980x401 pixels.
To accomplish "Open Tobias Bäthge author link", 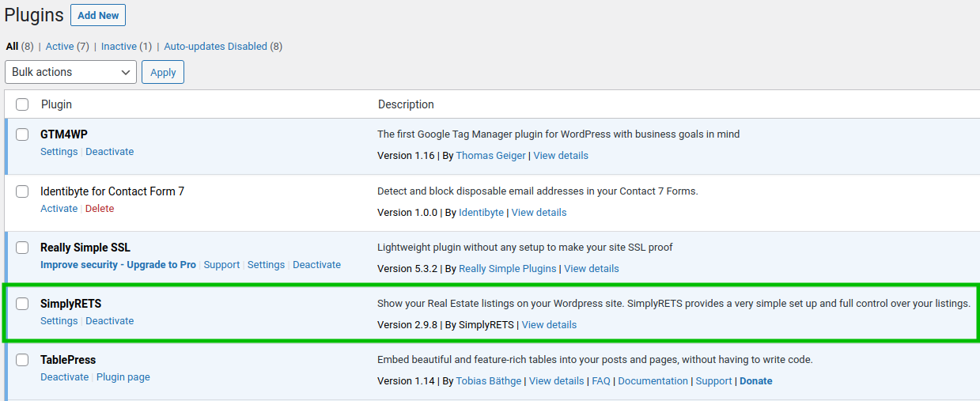I will point(489,381).
